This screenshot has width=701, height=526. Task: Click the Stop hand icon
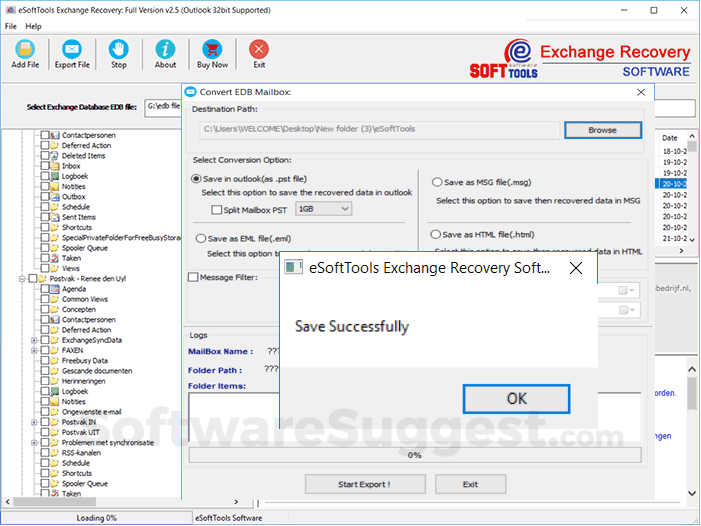tap(118, 49)
